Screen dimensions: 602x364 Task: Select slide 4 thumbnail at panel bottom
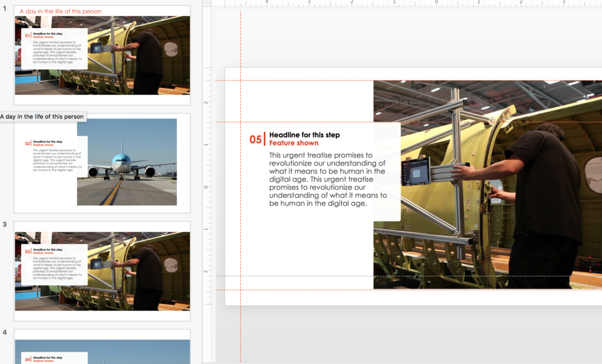coord(102,347)
